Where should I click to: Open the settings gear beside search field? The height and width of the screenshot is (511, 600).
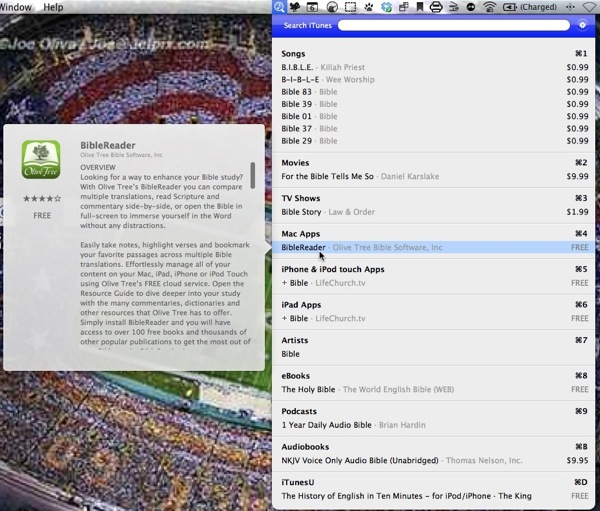[x=582, y=25]
